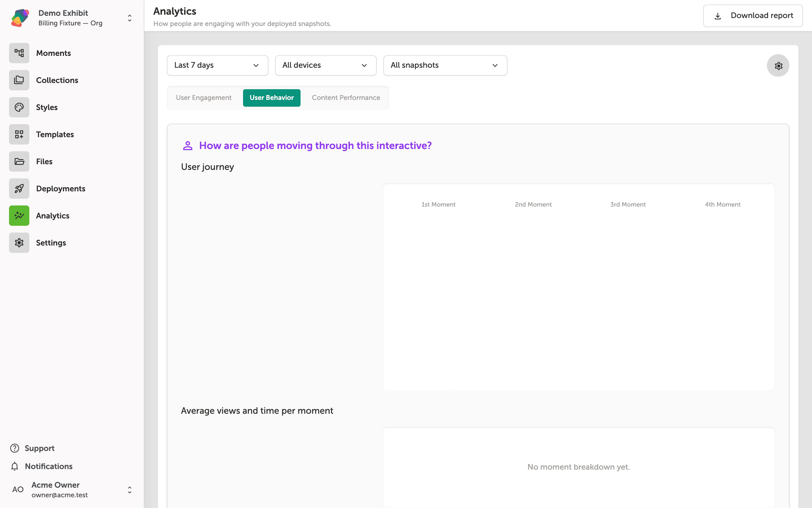Image resolution: width=812 pixels, height=508 pixels.
Task: Click the 2nd Moment column header
Action: pos(533,204)
